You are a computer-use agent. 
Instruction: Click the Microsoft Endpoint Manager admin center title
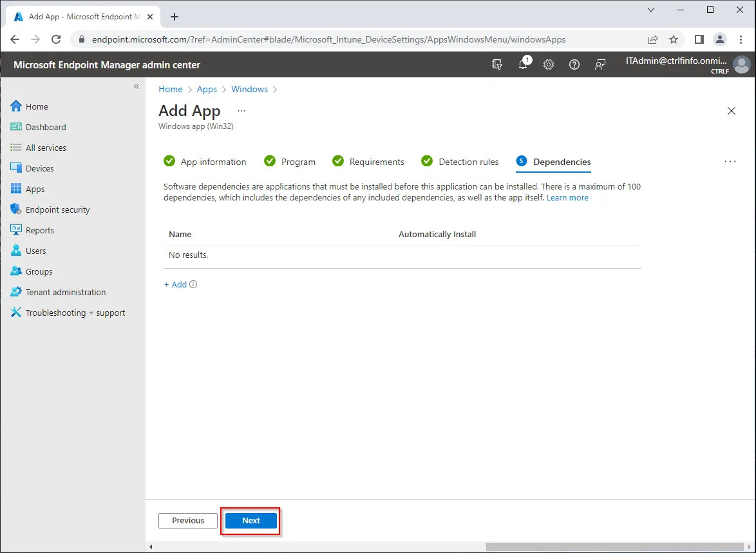coord(106,65)
